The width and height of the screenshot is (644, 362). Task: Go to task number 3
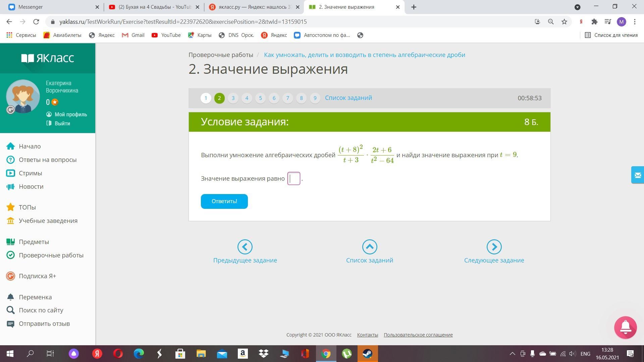(x=233, y=98)
